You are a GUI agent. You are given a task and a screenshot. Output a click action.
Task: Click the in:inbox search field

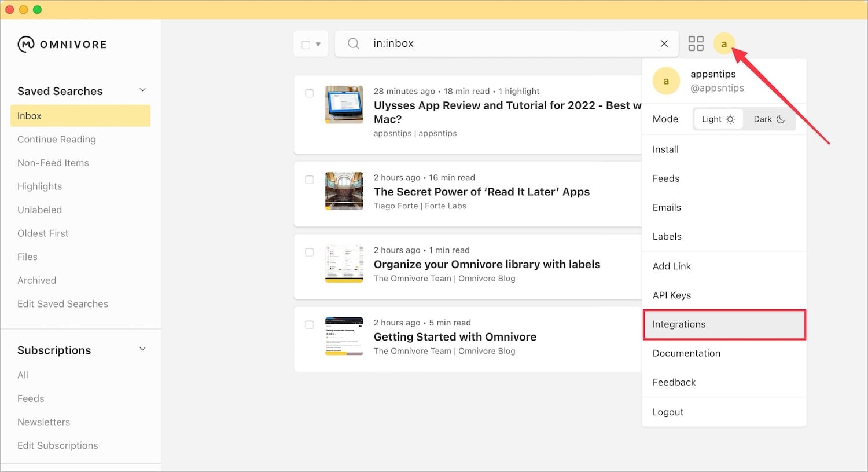pyautogui.click(x=506, y=43)
